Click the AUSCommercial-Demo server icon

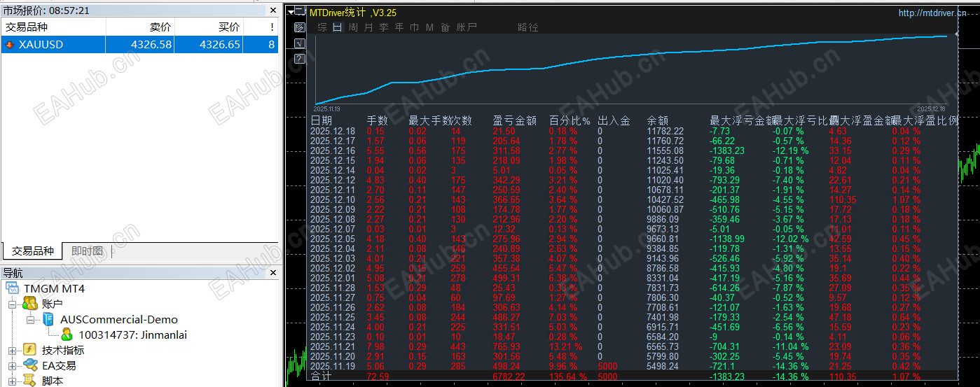pos(50,319)
